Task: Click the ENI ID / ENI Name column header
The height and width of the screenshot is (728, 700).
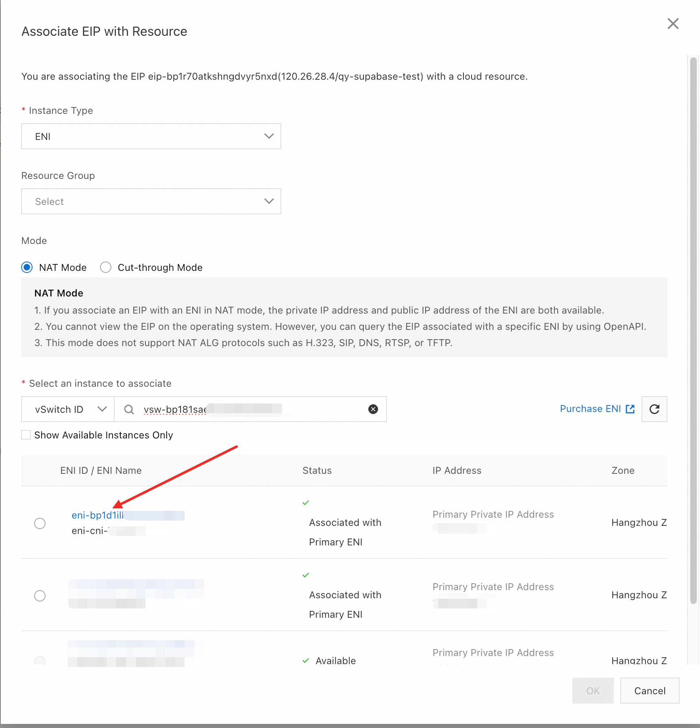Action: pos(101,471)
